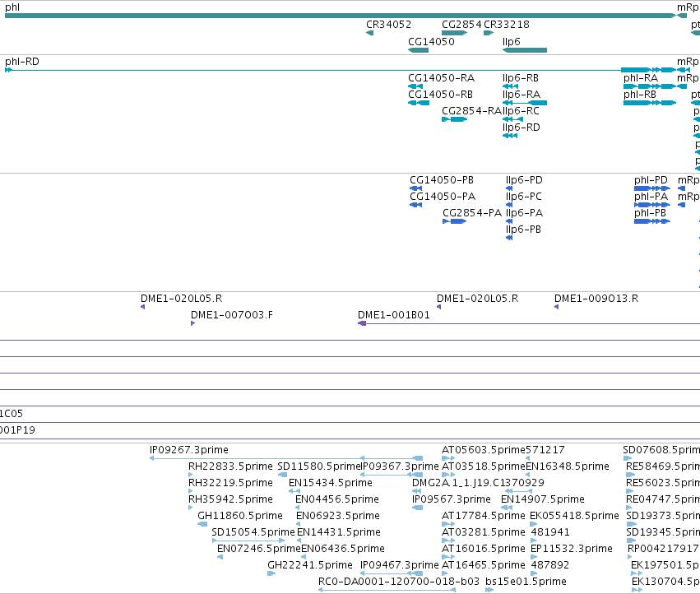
Task: Click EST AT17784.5prime
Action: click(484, 516)
